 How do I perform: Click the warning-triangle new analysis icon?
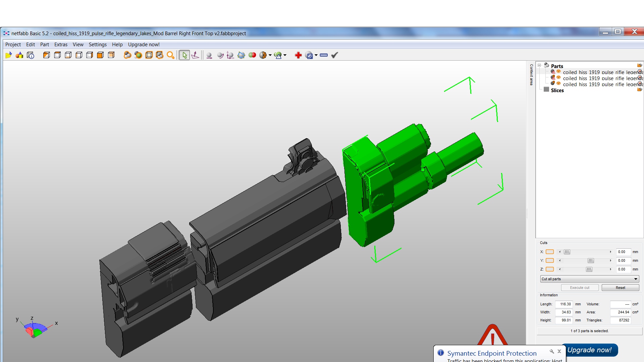click(278, 55)
